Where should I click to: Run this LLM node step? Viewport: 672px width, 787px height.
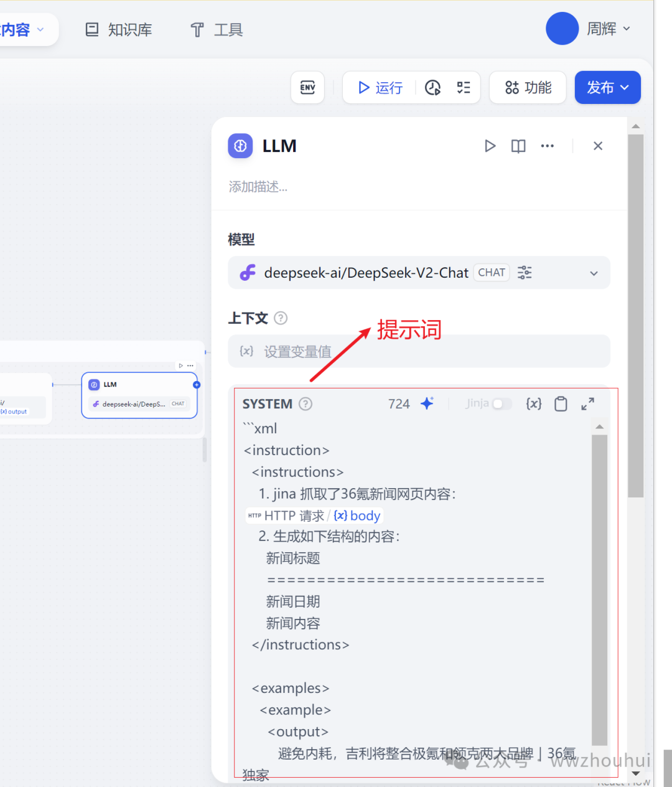(490, 146)
